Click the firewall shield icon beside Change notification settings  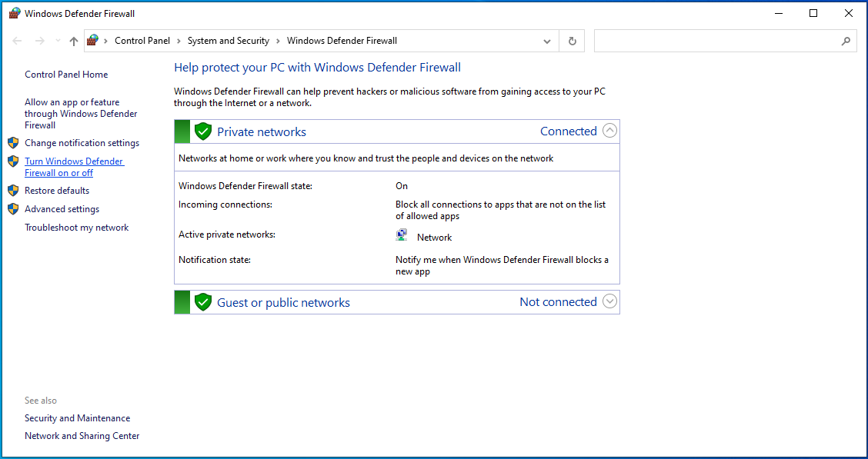(13, 142)
